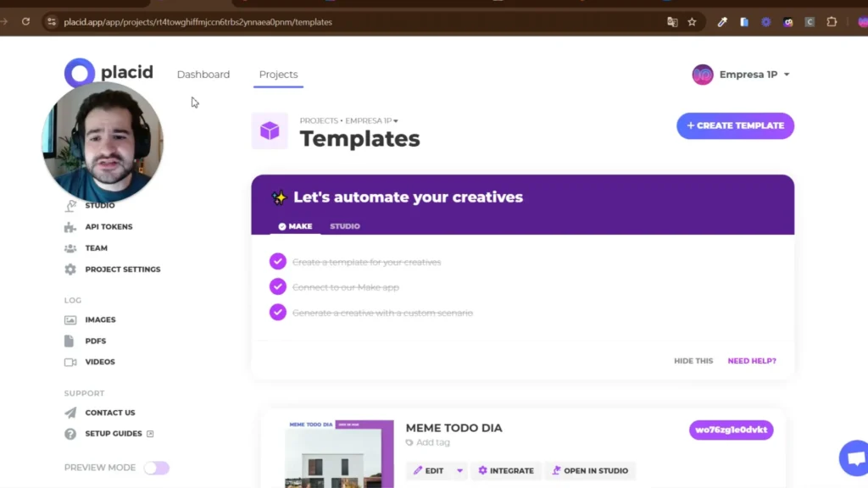Open the MEME TODO DIA thumbnail
Image resolution: width=868 pixels, height=488 pixels.
tap(339, 454)
